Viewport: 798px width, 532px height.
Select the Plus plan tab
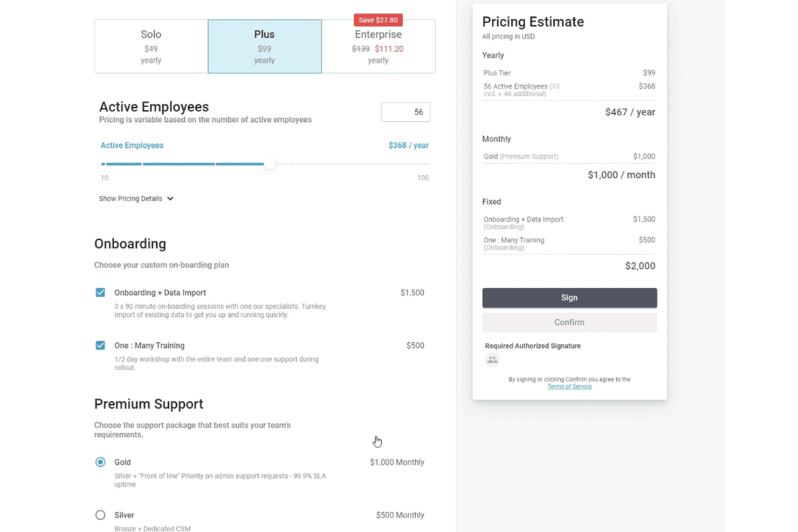click(x=265, y=46)
